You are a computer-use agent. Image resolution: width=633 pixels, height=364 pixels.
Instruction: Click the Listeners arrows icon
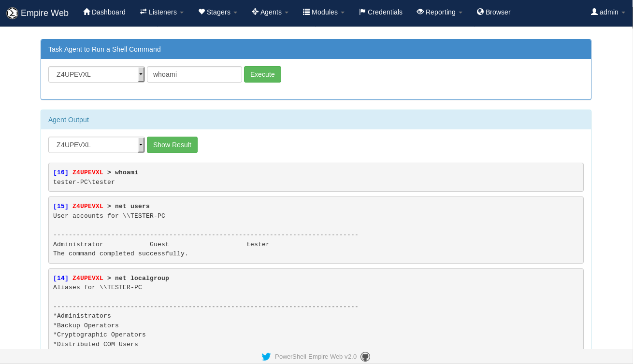click(x=143, y=12)
